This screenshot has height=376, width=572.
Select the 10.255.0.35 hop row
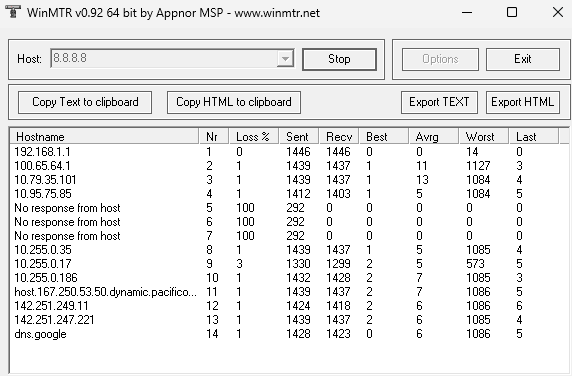[288, 250]
